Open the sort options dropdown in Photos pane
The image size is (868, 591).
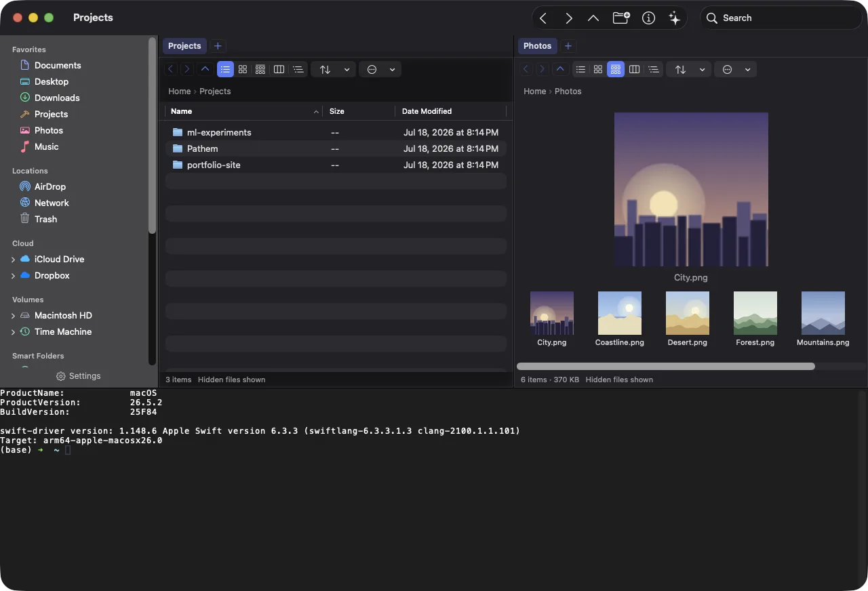[x=688, y=69]
